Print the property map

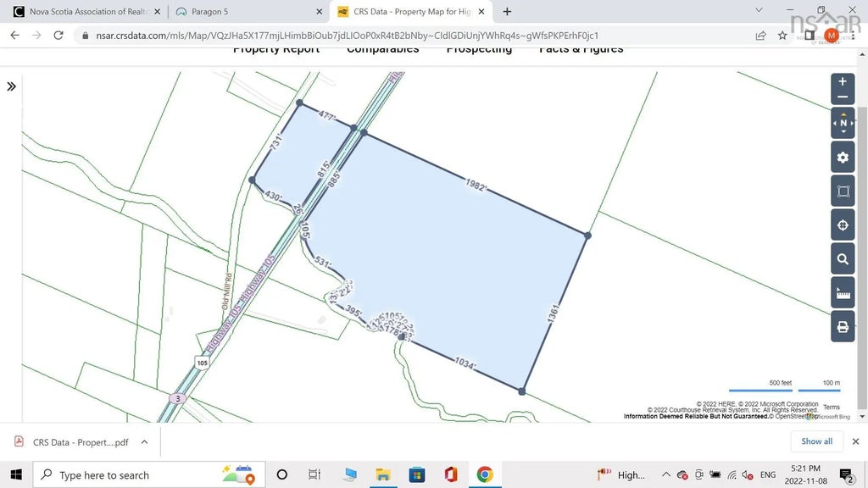click(843, 326)
